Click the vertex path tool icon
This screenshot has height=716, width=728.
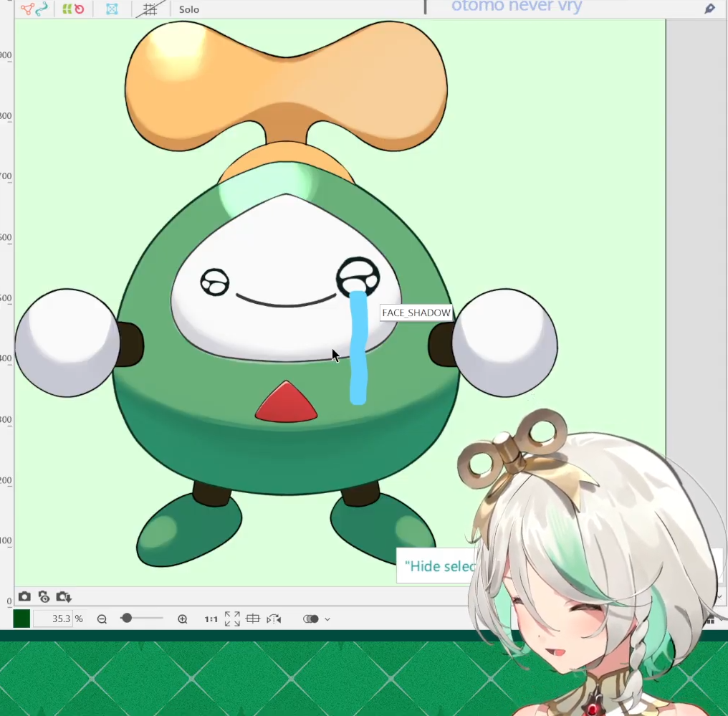[27, 9]
